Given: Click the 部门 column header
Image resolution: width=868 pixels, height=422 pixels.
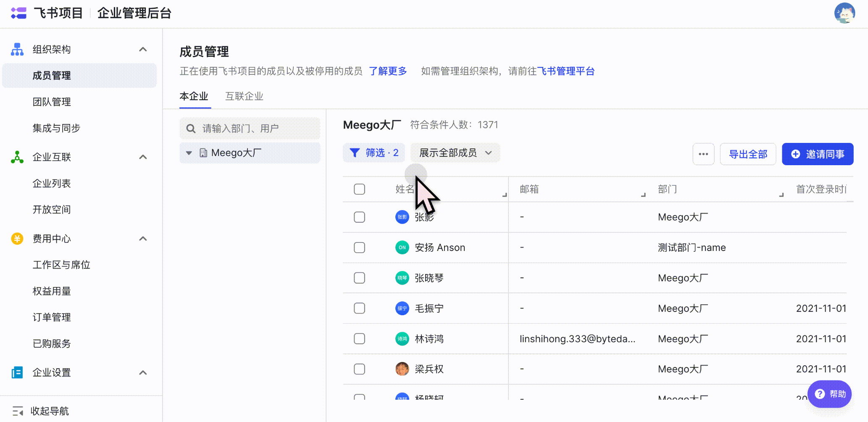Looking at the screenshot, I should click(668, 189).
